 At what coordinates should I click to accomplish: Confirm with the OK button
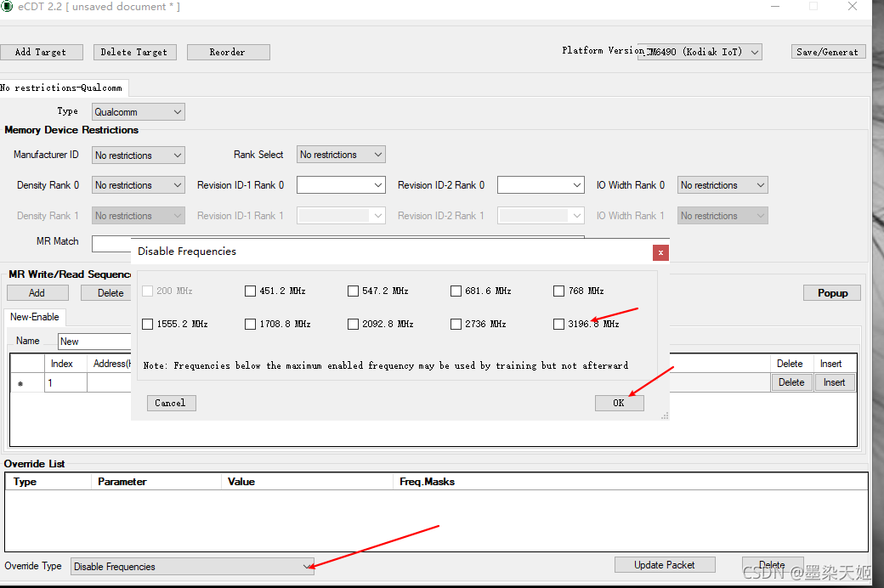pos(619,403)
